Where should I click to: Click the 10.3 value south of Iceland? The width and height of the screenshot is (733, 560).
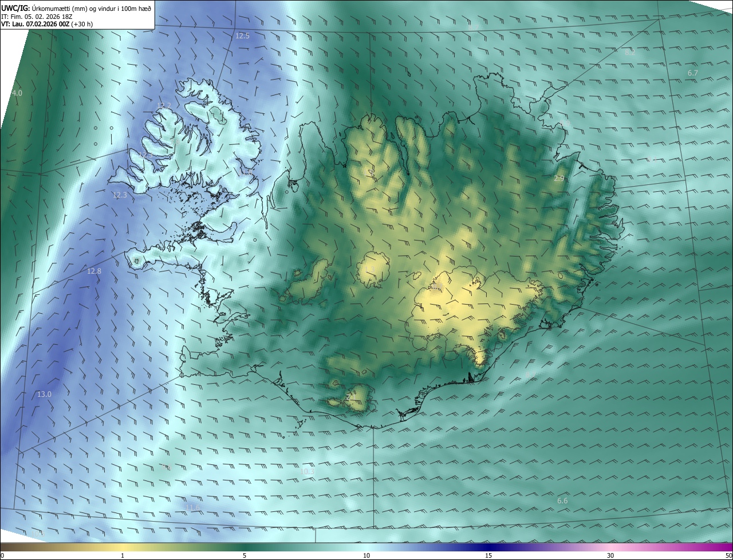click(308, 471)
